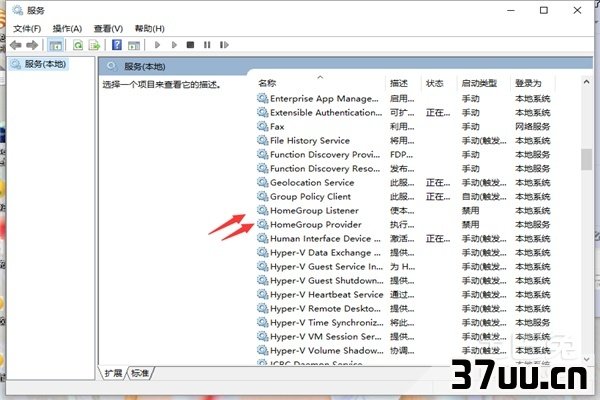Select the Enterprise App Manage... service

click(404, 99)
